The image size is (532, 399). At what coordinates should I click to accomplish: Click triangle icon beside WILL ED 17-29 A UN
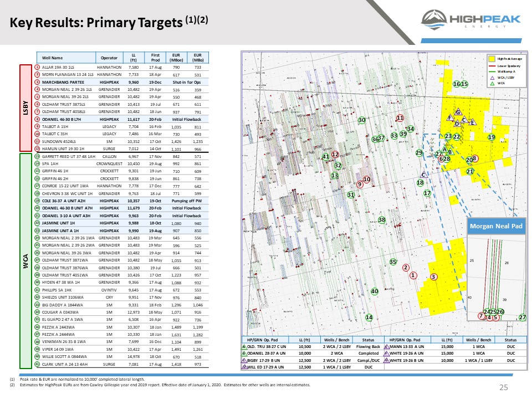(244, 367)
